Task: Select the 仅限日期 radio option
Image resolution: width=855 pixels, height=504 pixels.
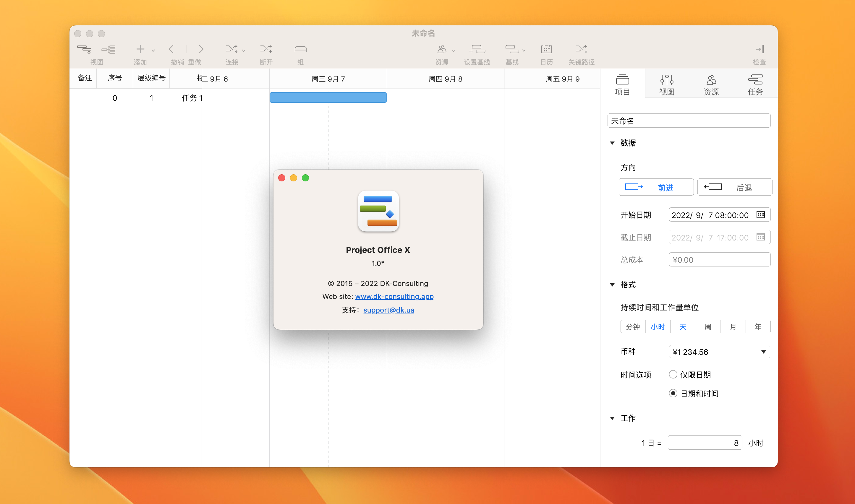Action: tap(673, 374)
